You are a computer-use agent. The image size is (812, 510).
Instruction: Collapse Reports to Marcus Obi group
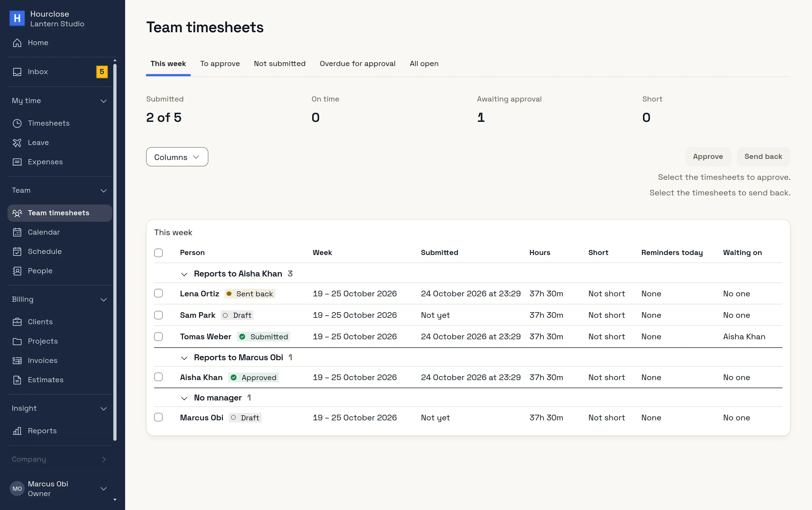click(x=184, y=358)
